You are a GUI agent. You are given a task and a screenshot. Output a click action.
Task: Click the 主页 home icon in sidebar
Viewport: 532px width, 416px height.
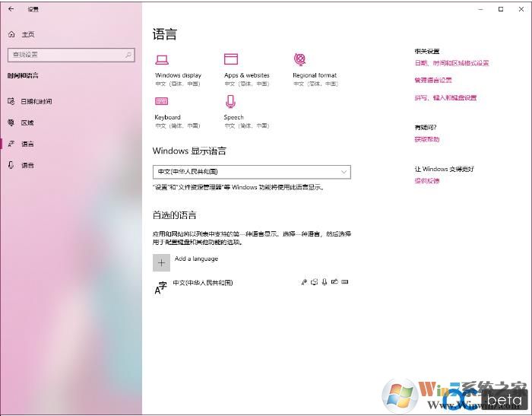[11, 34]
